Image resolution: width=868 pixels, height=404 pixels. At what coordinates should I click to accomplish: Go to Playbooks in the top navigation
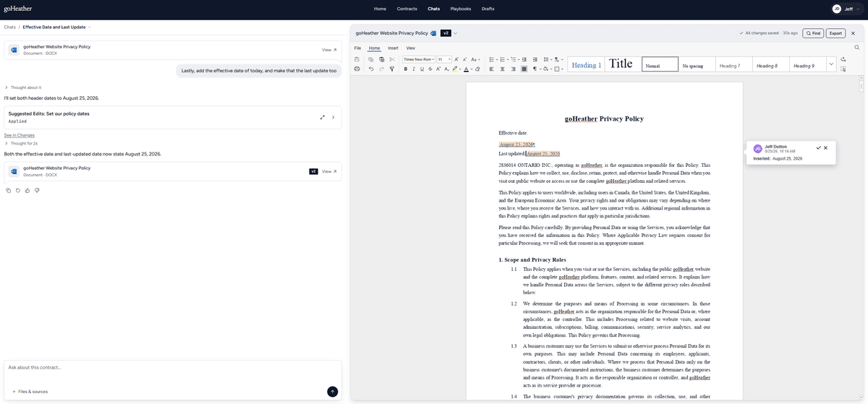coord(460,9)
